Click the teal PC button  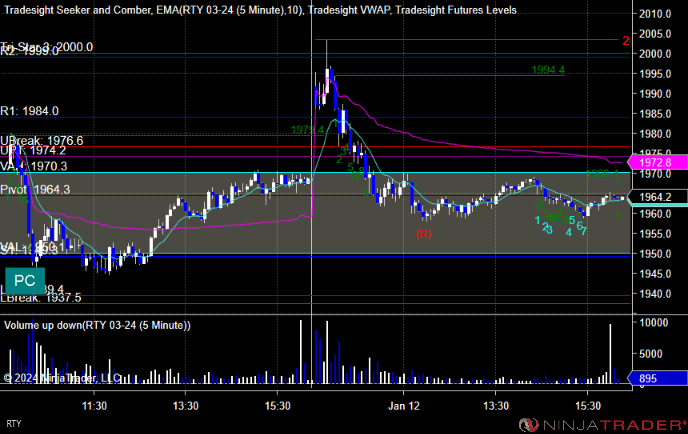[25, 280]
